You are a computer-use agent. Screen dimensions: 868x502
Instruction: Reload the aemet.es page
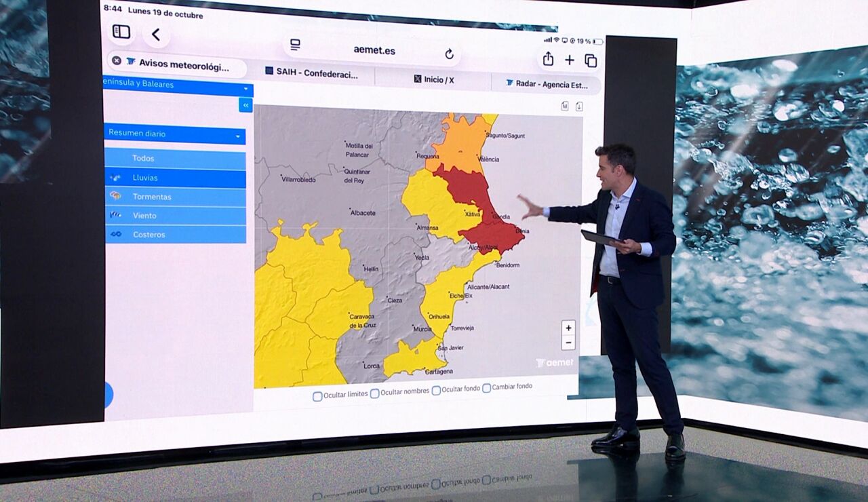(449, 54)
